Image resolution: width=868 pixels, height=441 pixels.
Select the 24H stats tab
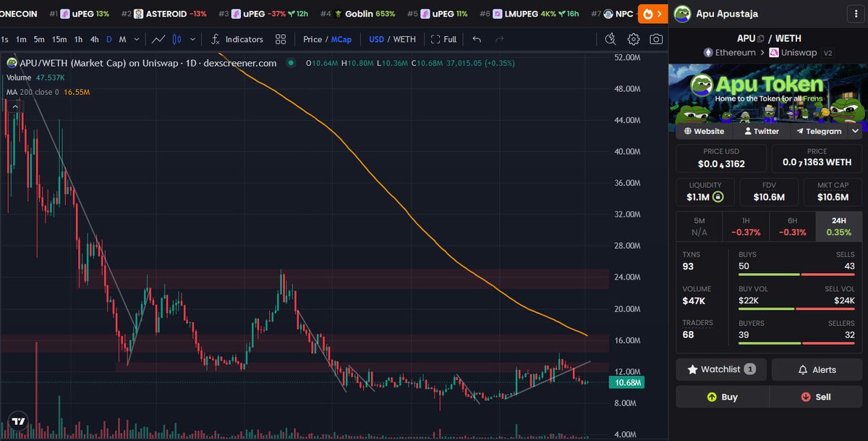click(838, 226)
